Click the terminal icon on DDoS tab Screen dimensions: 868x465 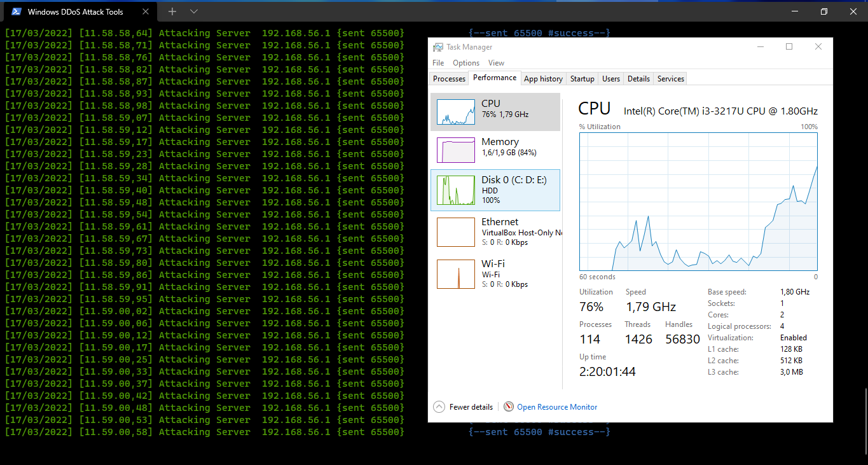(15, 11)
